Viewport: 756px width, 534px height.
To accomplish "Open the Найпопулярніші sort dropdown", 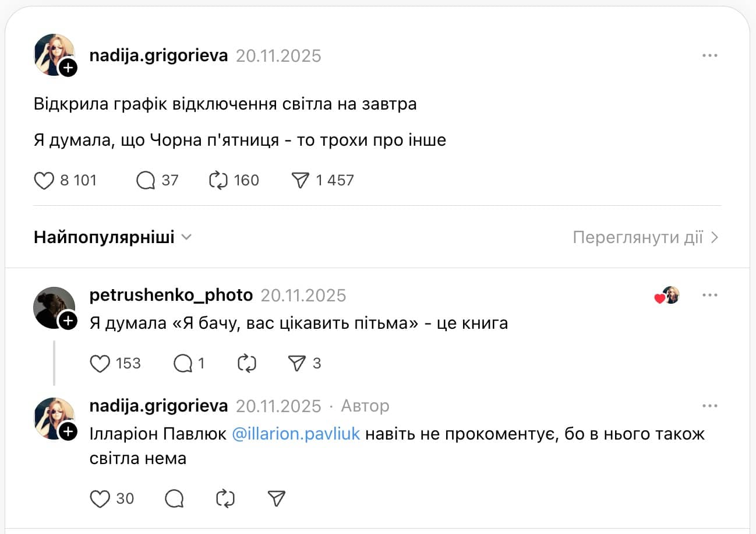I will coord(112,237).
